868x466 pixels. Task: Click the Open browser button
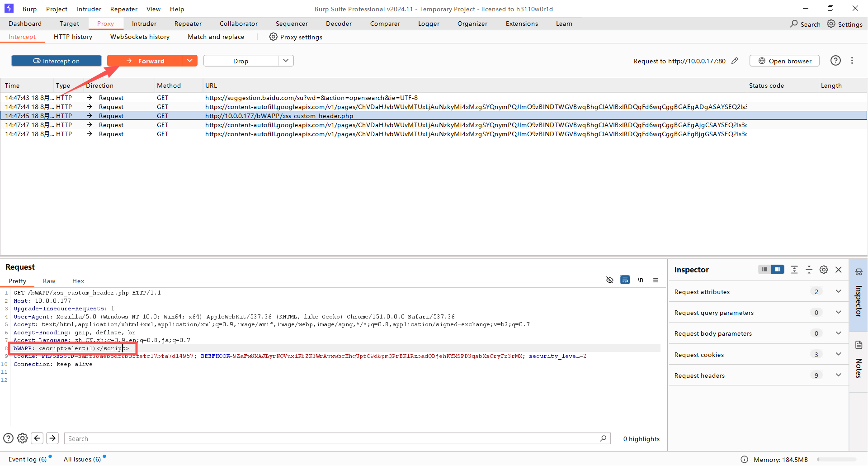coord(785,61)
